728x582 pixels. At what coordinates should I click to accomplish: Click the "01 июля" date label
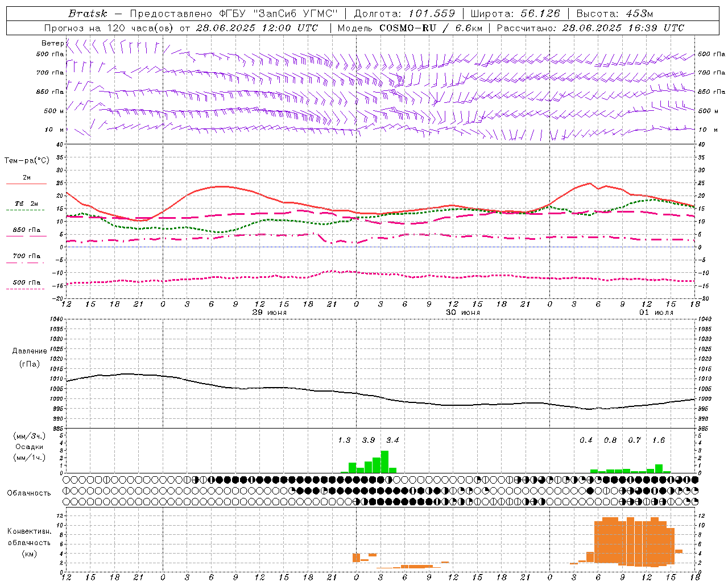(656, 313)
